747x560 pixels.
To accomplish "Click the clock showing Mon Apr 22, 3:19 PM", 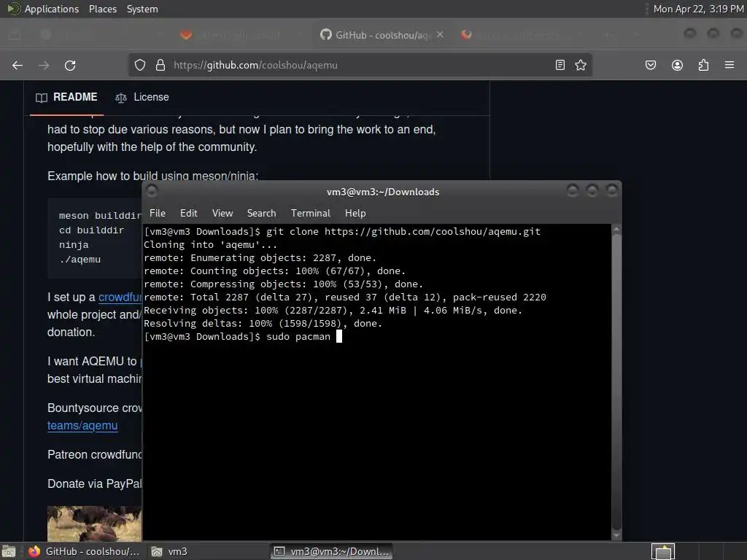I will (x=698, y=9).
